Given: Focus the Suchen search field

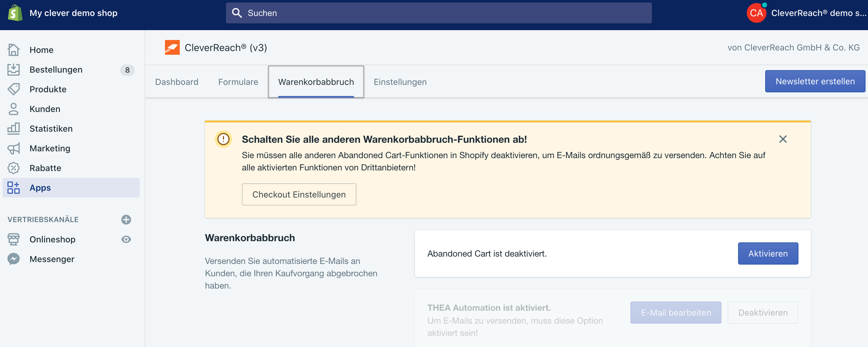Looking at the screenshot, I should pyautogui.click(x=438, y=13).
